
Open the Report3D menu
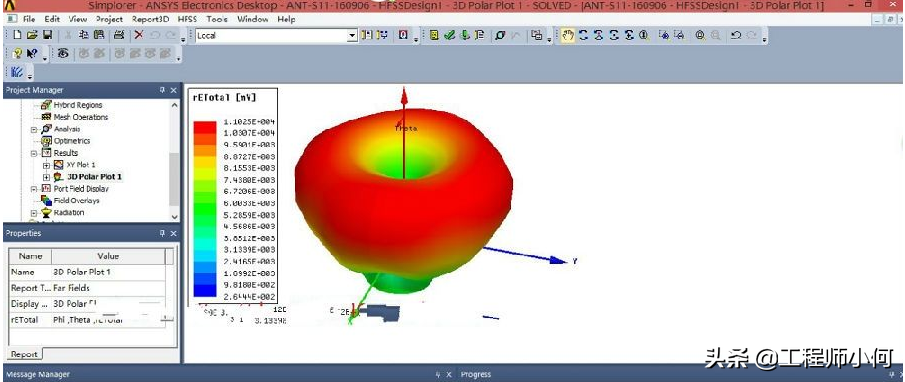tap(151, 19)
